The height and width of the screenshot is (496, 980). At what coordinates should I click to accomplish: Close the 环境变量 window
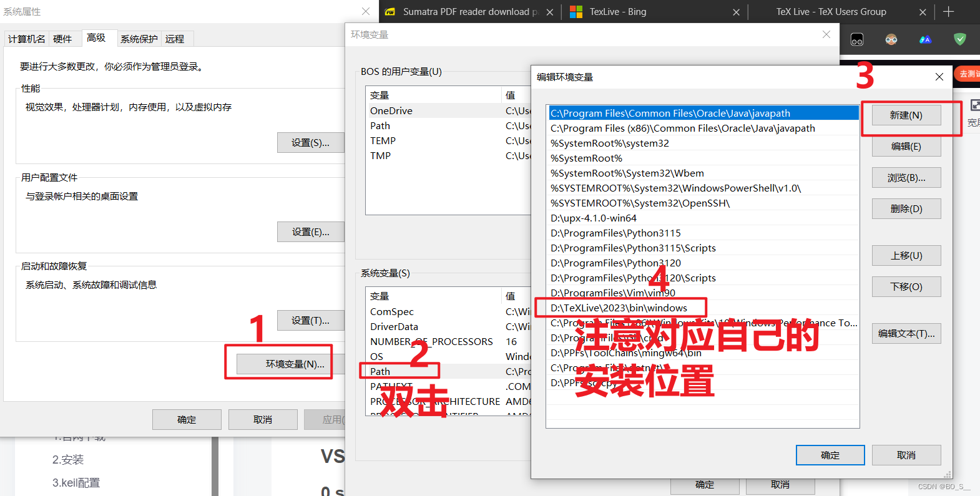click(x=826, y=34)
